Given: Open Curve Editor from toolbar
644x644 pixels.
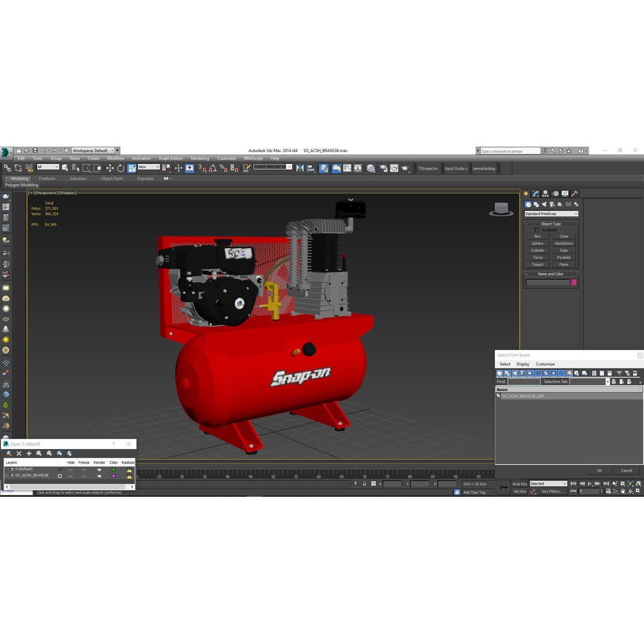Looking at the screenshot, I should pos(347,168).
